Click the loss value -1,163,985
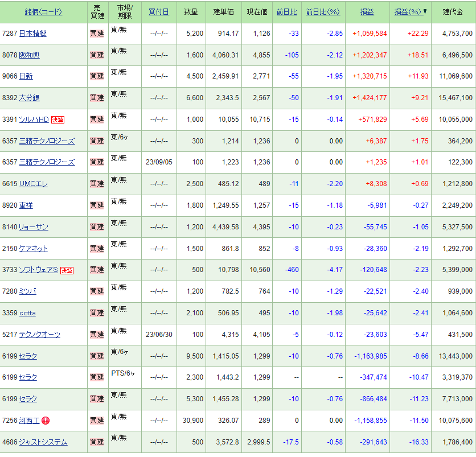The height and width of the screenshot is (457, 476). (x=371, y=356)
